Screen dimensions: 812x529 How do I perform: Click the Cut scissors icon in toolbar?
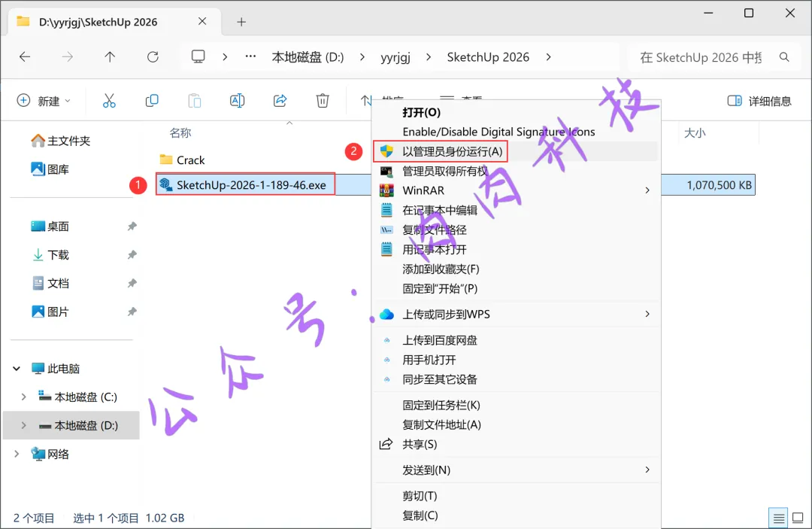point(109,101)
